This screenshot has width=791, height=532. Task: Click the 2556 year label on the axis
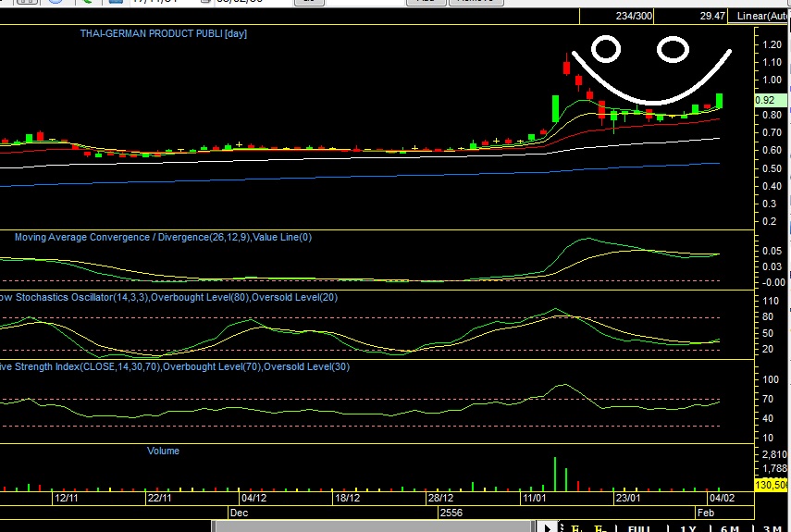pos(451,513)
